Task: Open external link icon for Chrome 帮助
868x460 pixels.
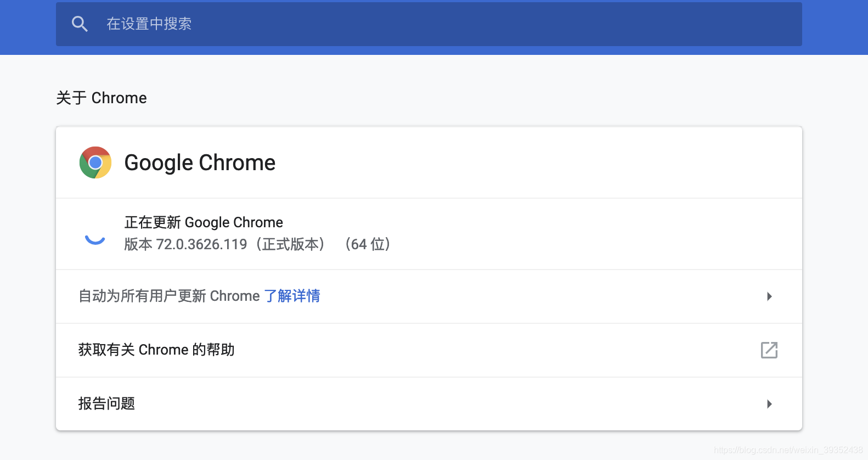Action: click(769, 350)
